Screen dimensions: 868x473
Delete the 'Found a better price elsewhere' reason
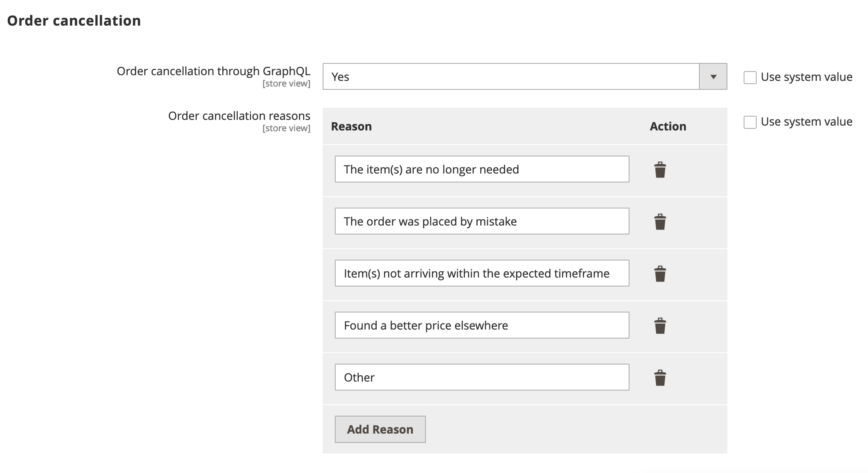click(660, 326)
